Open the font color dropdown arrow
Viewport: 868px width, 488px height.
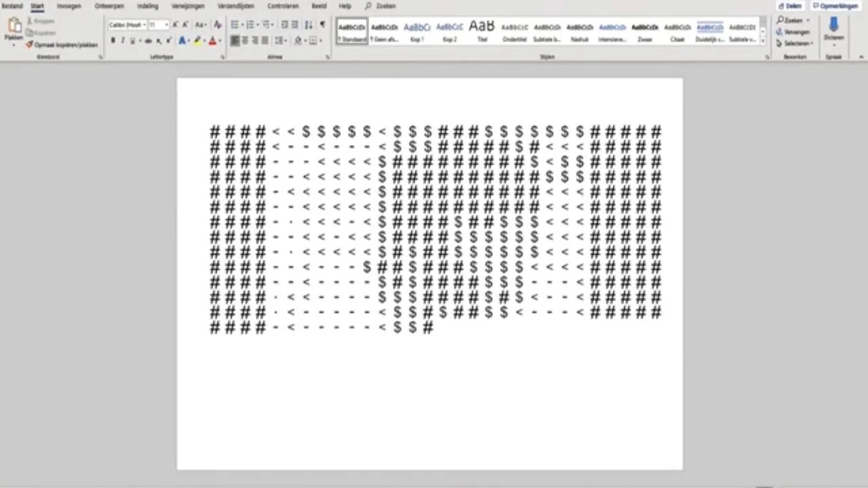[220, 41]
